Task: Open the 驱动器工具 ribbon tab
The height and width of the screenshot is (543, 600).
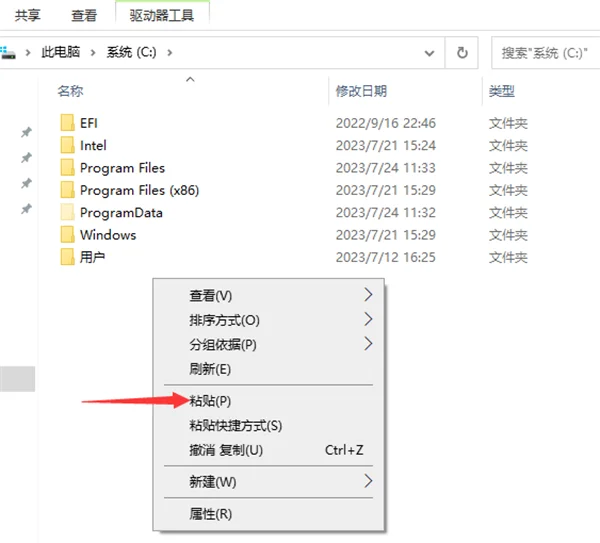Action: tap(162, 16)
